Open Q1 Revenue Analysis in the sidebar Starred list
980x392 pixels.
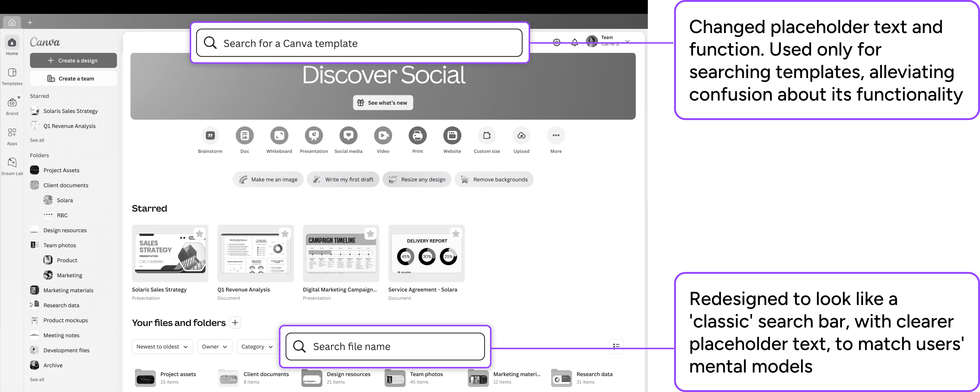(x=63, y=126)
